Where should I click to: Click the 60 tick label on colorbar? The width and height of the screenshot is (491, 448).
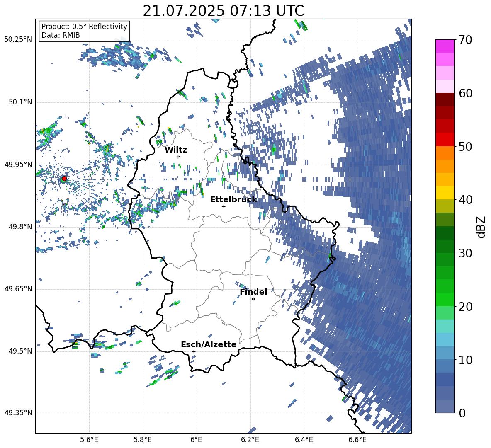tap(465, 93)
